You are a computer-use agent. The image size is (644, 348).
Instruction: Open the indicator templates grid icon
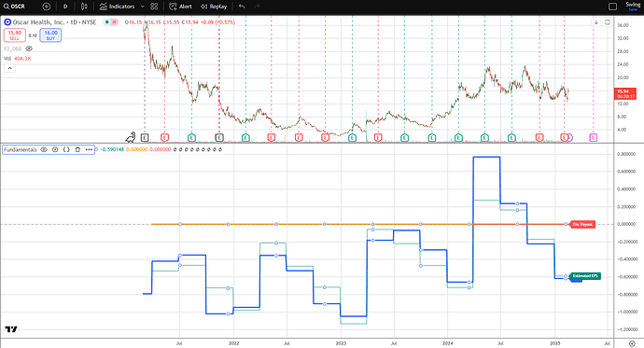(154, 7)
